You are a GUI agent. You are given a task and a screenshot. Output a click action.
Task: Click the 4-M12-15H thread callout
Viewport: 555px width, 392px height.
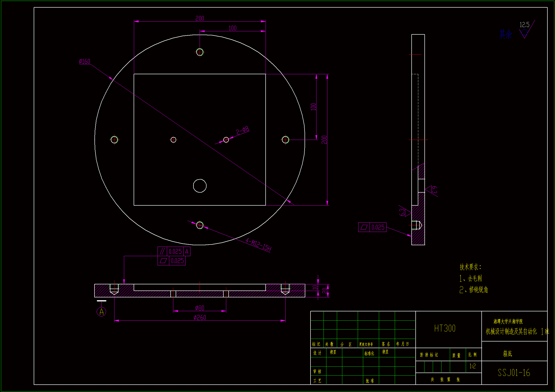[258, 244]
